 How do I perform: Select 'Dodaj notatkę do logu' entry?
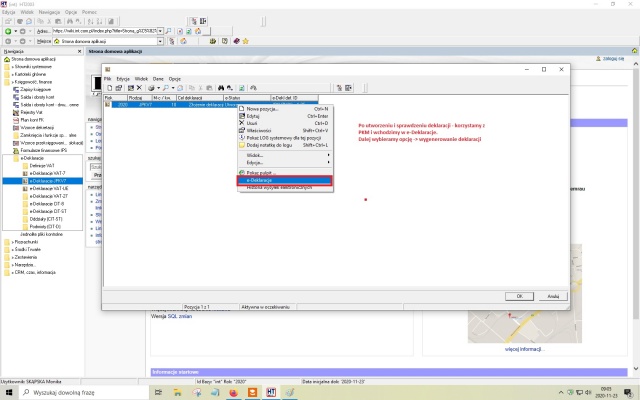coord(285,145)
